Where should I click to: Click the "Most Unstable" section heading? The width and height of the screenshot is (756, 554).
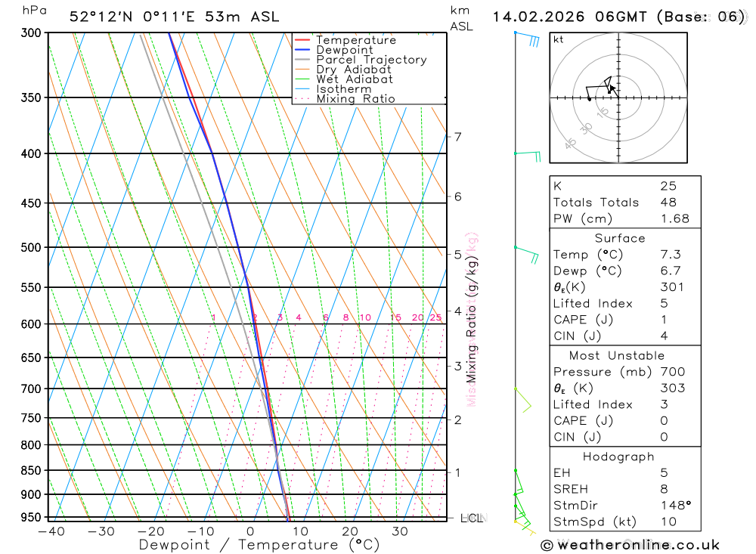tap(617, 356)
